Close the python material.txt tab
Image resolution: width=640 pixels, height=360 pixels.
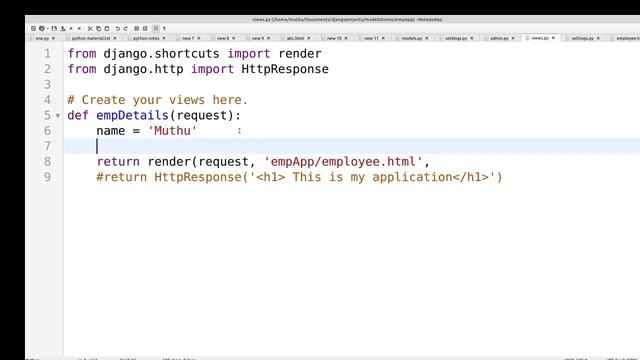115,38
